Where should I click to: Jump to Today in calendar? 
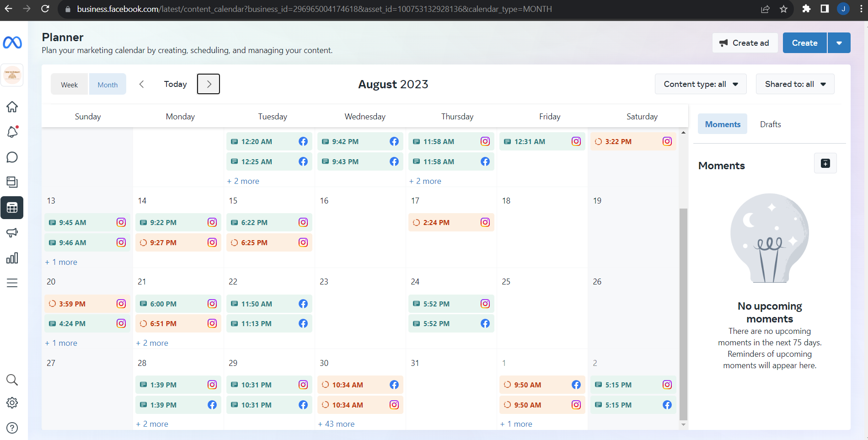click(x=175, y=84)
